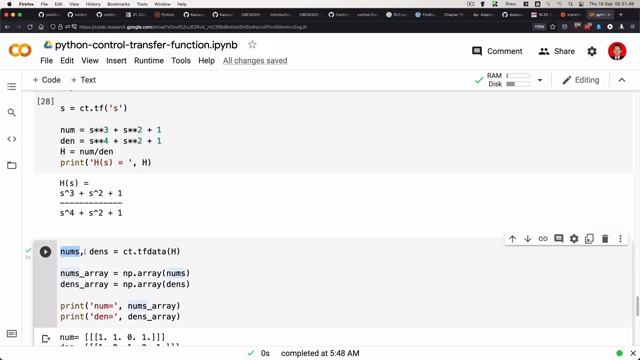Open the Tools menu
Viewport: 640px width, 360px height.
[181, 60]
